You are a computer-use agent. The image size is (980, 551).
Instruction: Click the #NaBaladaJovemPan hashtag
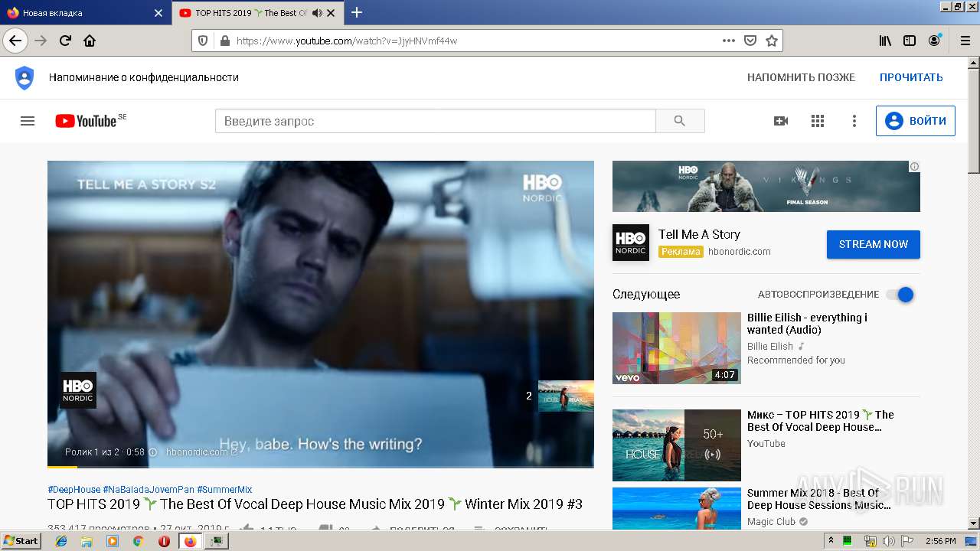(x=149, y=489)
